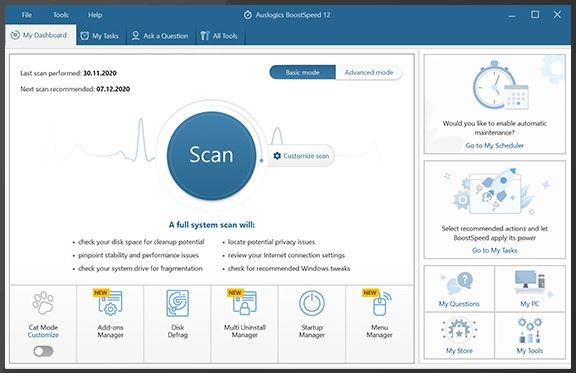Image resolution: width=576 pixels, height=373 pixels.
Task: Click the Auslogics BoostSpeed title bar icon
Action: (x=248, y=15)
